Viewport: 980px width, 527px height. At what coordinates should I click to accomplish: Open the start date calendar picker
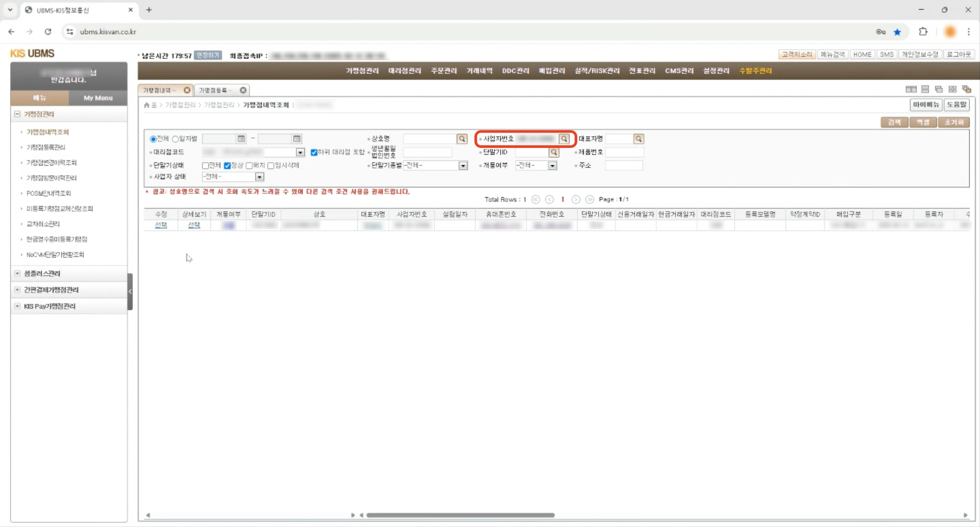click(241, 139)
